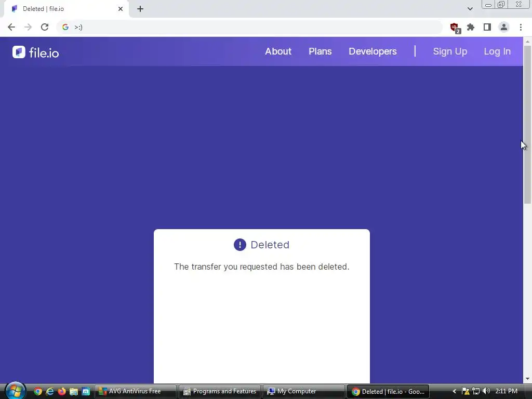Launch Internet Explorer from quick launch
The width and height of the screenshot is (532, 399).
click(x=50, y=392)
